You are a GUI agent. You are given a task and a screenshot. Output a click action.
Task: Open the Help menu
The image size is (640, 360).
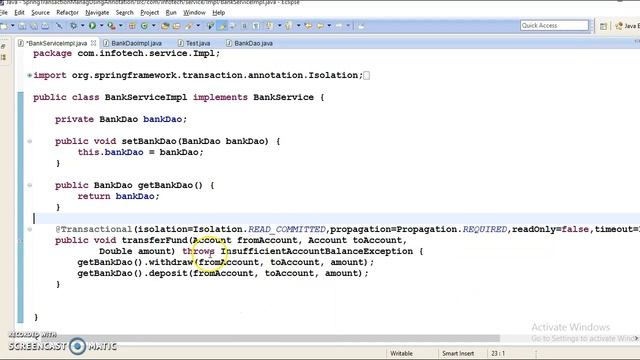218,13
